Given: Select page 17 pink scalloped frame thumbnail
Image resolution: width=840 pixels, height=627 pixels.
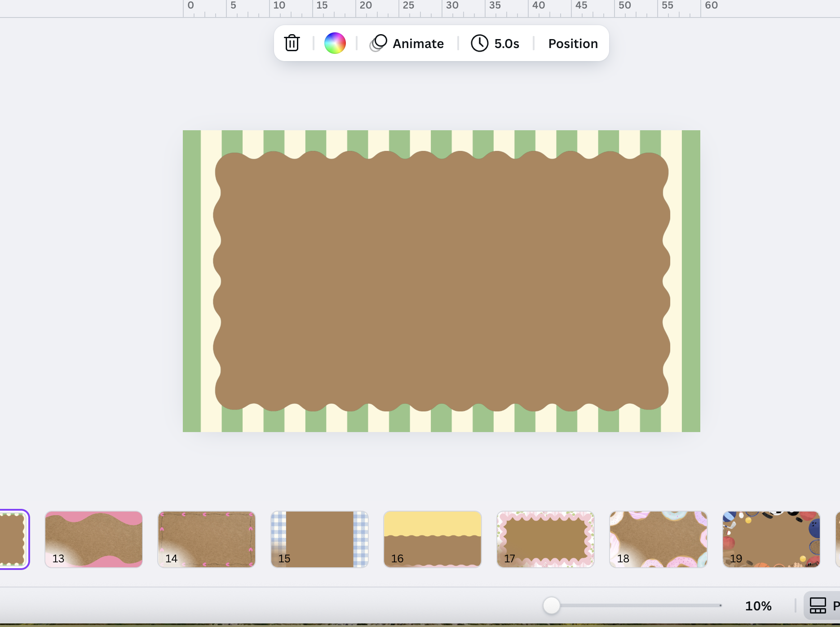Looking at the screenshot, I should [545, 539].
